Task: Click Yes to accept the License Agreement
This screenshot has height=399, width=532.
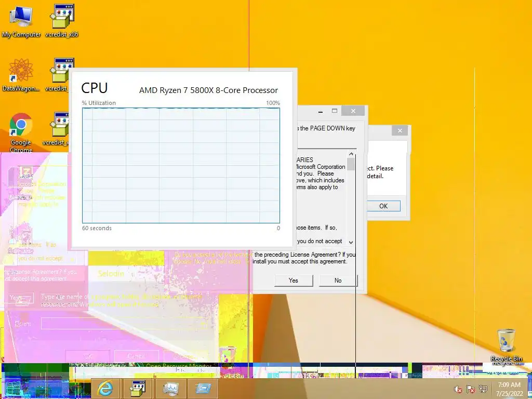Action: pos(294,281)
